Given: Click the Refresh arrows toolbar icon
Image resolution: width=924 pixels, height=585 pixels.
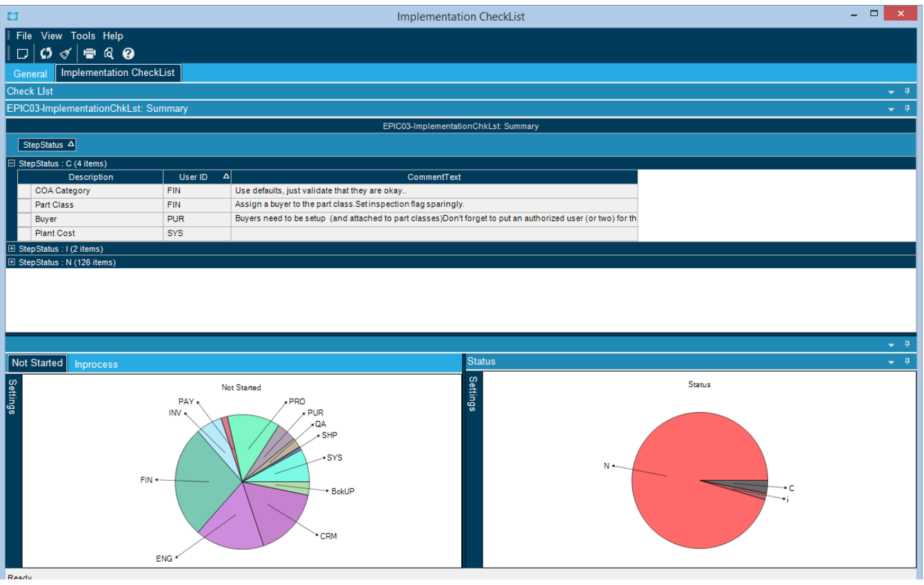Looking at the screenshot, I should tap(46, 54).
